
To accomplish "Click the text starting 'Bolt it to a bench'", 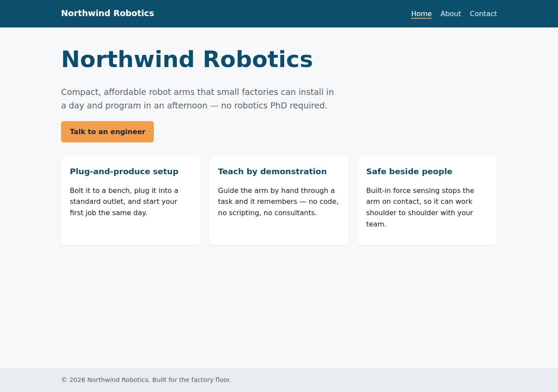I will click(124, 201).
